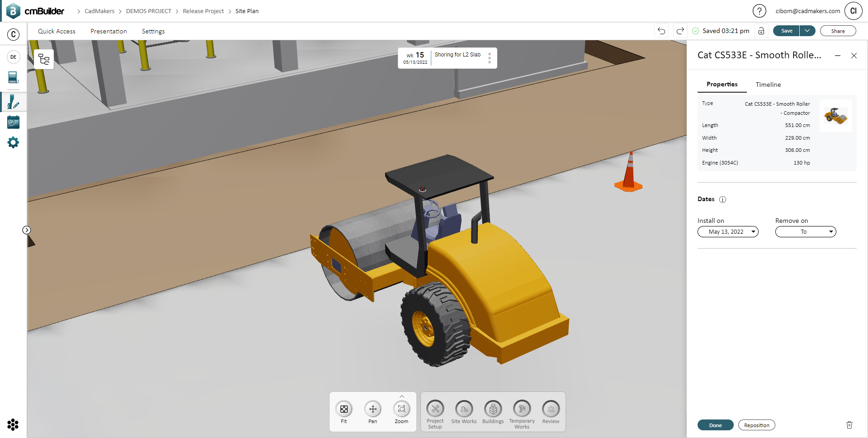
Task: Click the Width 229.00 cm value
Action: coord(797,138)
